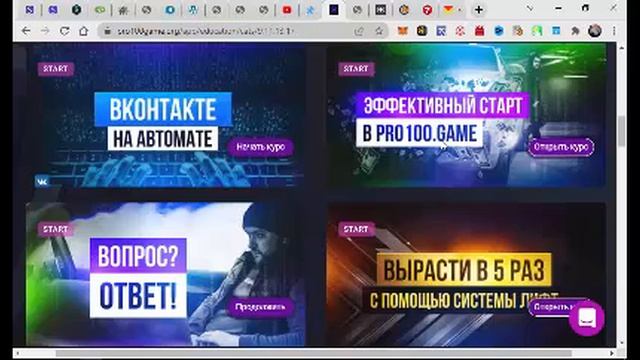Click the browser forward arrow
The image size is (640, 360).
(x=45, y=31)
